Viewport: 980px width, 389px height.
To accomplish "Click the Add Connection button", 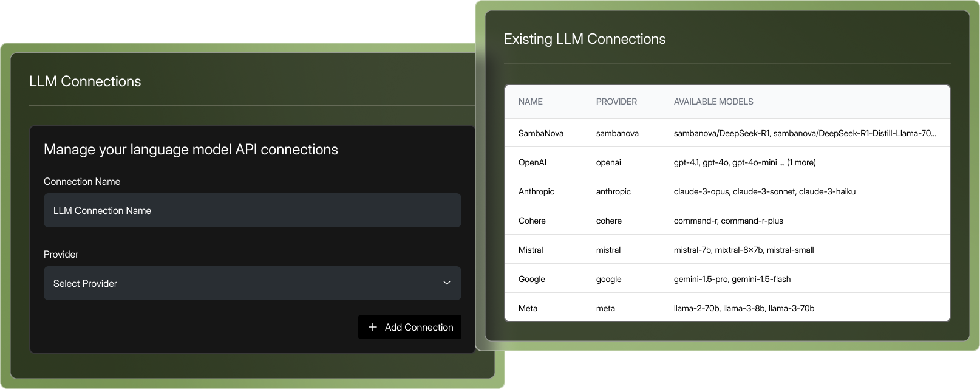I will 410,327.
